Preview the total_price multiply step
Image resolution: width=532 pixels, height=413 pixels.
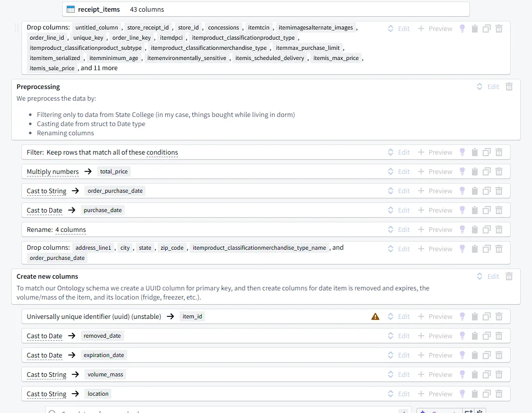[x=435, y=171]
